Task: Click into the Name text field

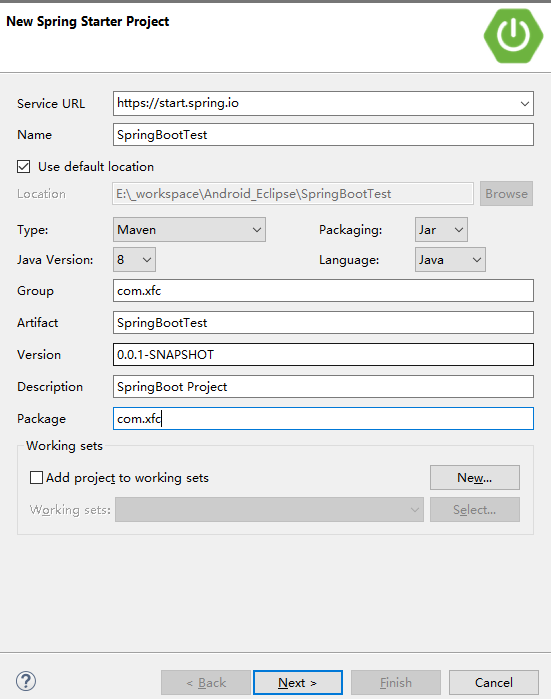Action: 323,135
